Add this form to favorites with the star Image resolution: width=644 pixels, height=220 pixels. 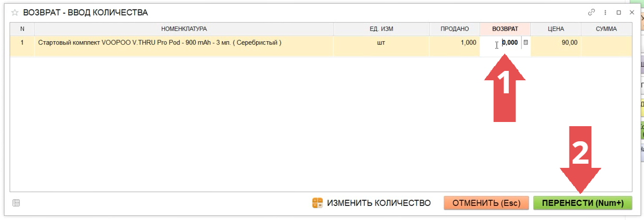click(15, 12)
